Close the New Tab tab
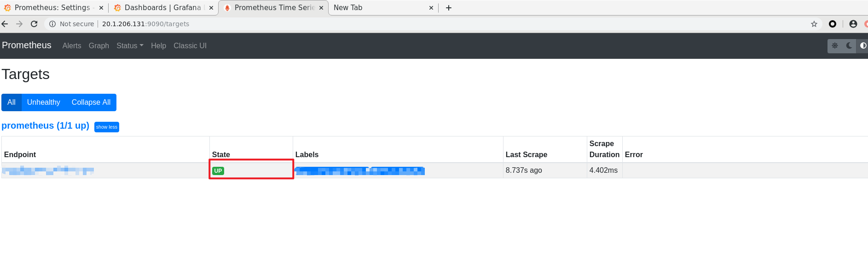 point(431,8)
